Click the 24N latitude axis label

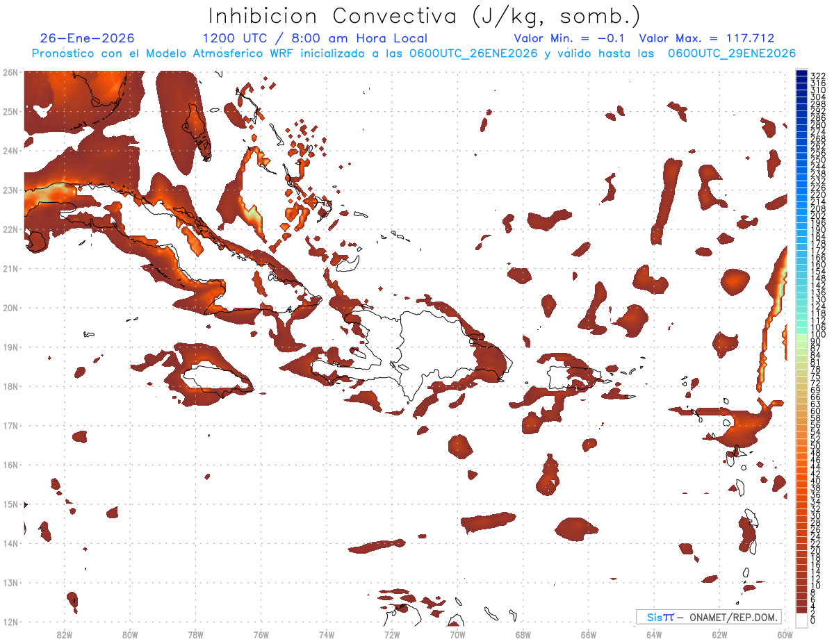[10, 150]
